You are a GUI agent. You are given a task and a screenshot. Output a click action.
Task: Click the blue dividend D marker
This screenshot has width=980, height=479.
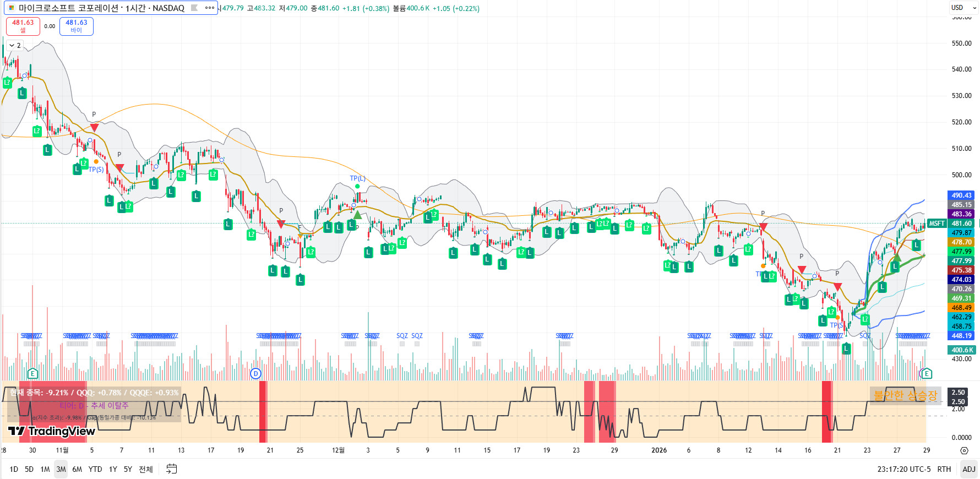[x=255, y=374]
